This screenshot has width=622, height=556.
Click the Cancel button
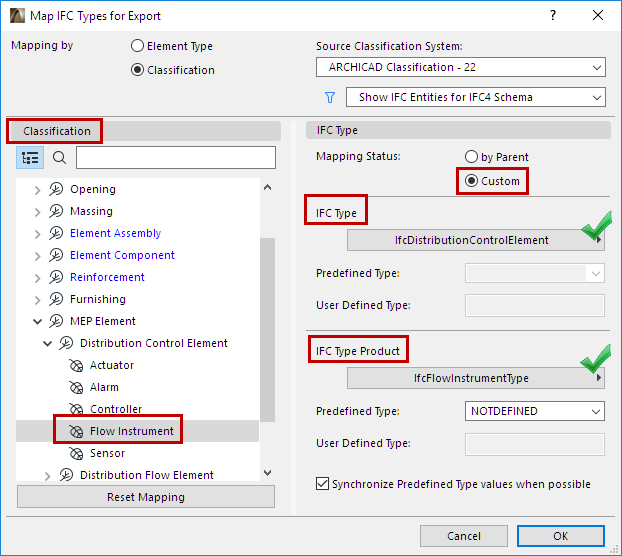[x=464, y=536]
